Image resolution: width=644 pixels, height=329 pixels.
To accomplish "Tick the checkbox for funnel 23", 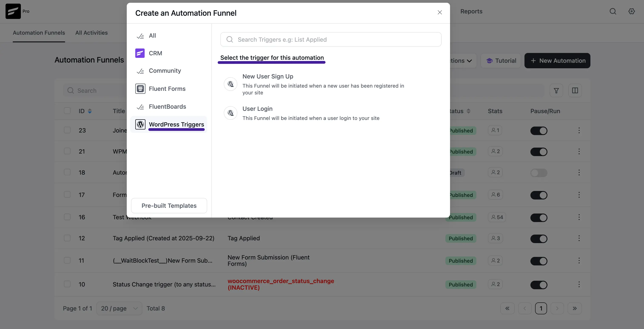I will pyautogui.click(x=67, y=130).
